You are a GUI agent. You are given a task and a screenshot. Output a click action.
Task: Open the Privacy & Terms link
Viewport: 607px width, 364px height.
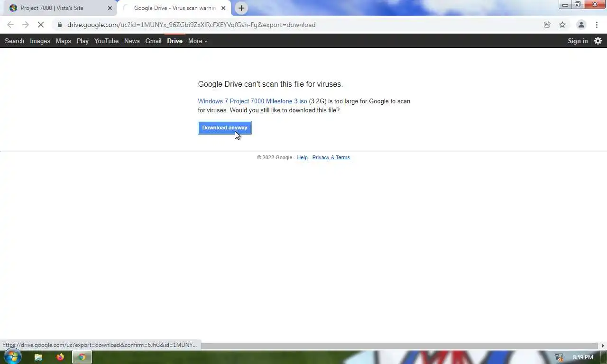coord(331,157)
